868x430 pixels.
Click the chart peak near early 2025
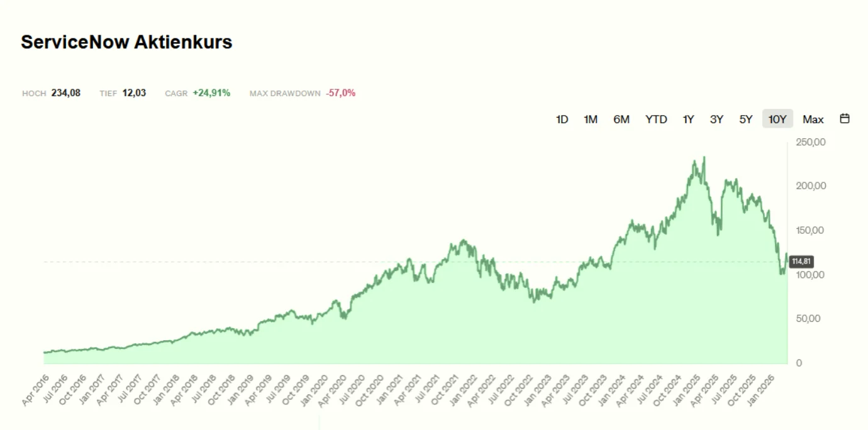704,156
